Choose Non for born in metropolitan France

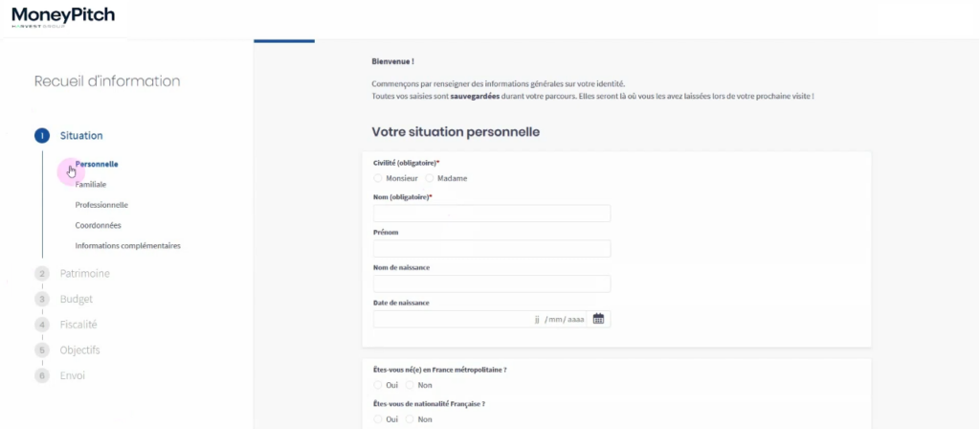411,385
